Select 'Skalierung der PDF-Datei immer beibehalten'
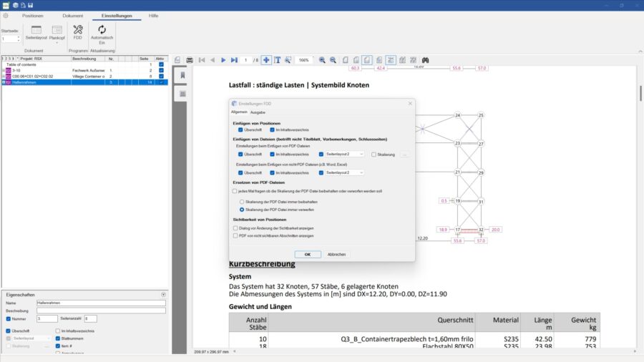Viewport: 644px width, 362px height. tap(241, 202)
